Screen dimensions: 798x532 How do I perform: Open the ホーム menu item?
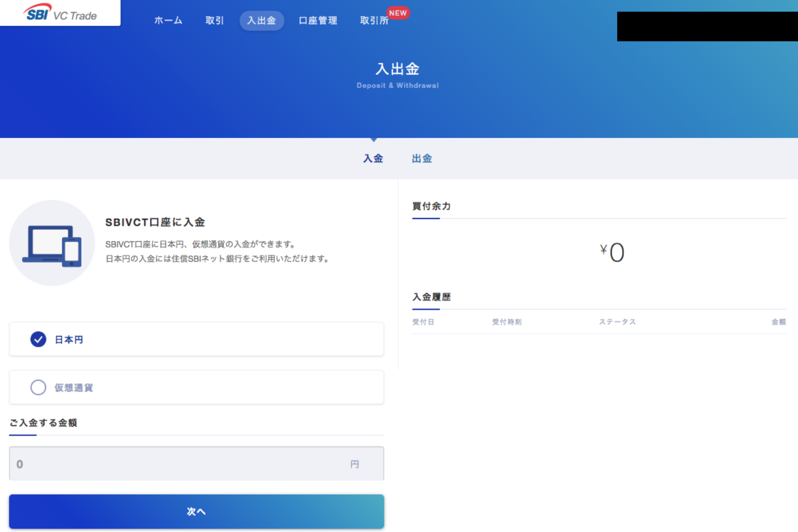pyautogui.click(x=168, y=20)
